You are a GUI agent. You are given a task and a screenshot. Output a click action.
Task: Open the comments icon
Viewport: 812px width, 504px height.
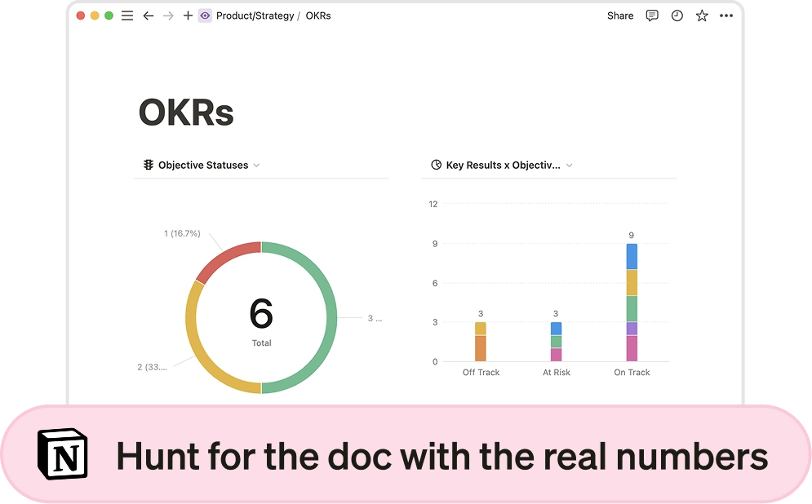click(x=652, y=15)
